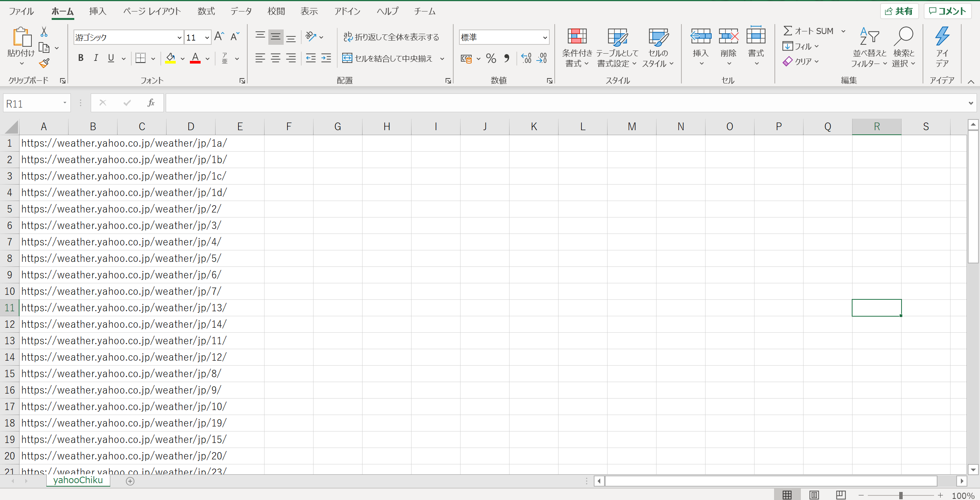
Task: Open the Data ribbon tab
Action: (x=241, y=11)
